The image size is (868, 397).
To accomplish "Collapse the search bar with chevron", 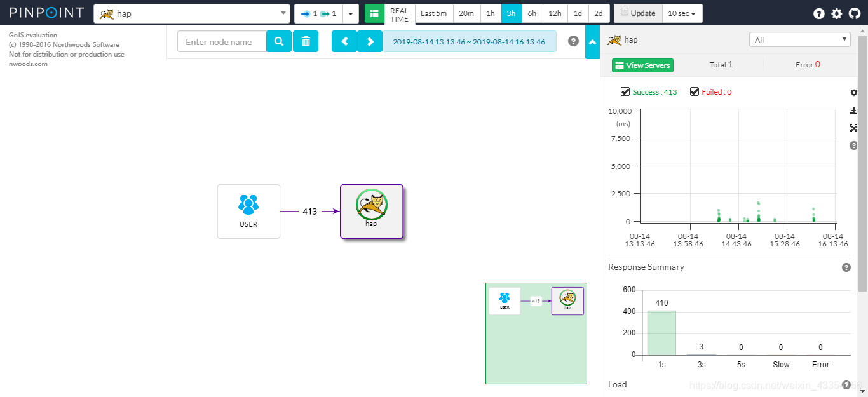I will (x=592, y=42).
